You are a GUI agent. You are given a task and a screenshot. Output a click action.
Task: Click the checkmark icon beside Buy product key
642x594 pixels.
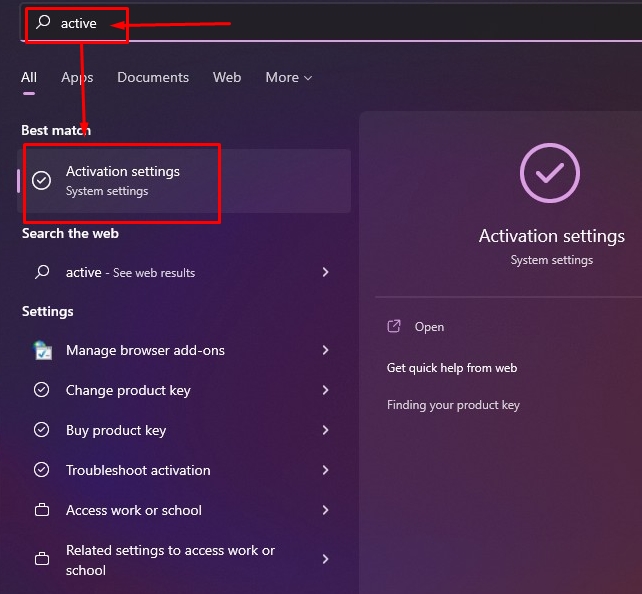click(41, 430)
